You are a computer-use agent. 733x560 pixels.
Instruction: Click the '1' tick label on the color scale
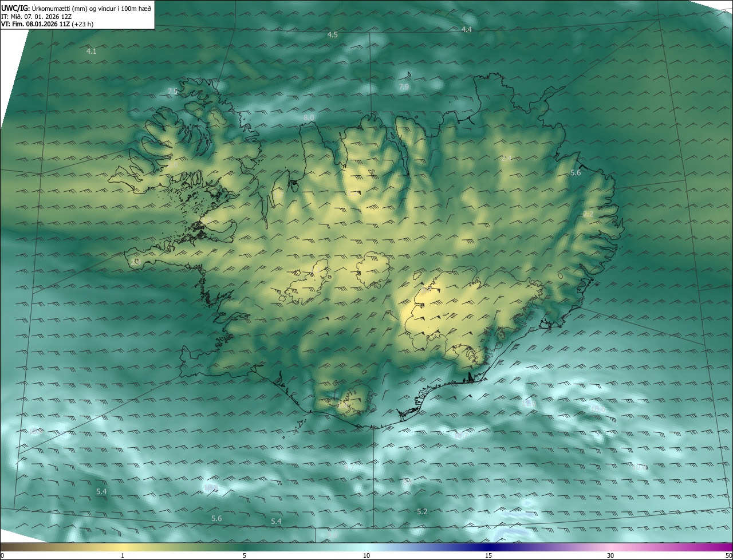pyautogui.click(x=123, y=555)
